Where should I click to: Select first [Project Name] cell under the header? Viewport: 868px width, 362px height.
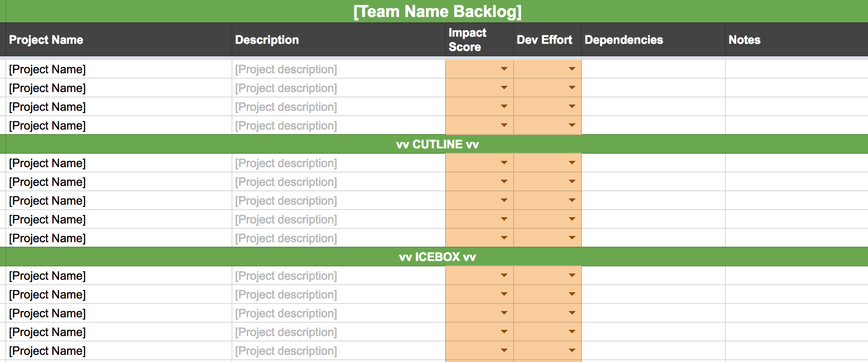click(x=119, y=69)
